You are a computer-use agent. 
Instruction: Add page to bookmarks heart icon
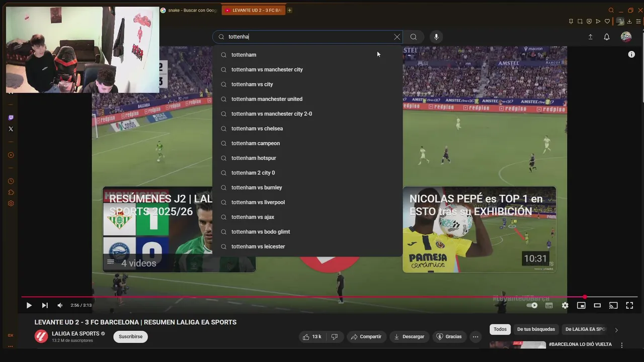[x=607, y=21]
